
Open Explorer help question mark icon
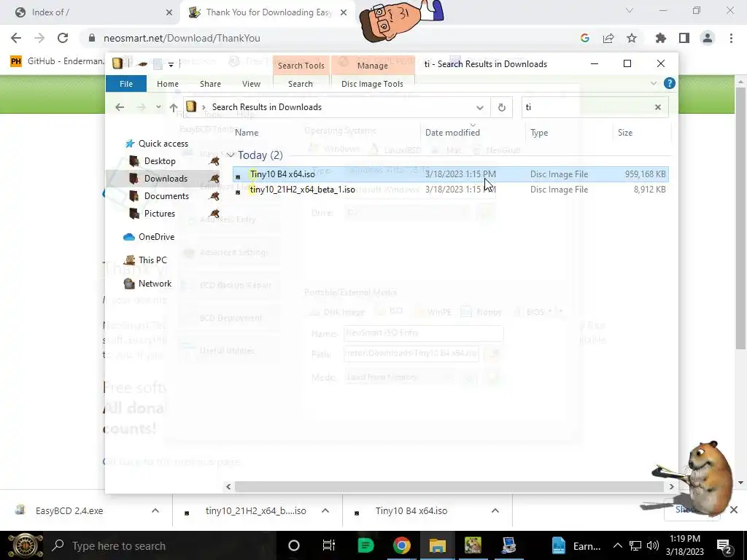pos(670,83)
